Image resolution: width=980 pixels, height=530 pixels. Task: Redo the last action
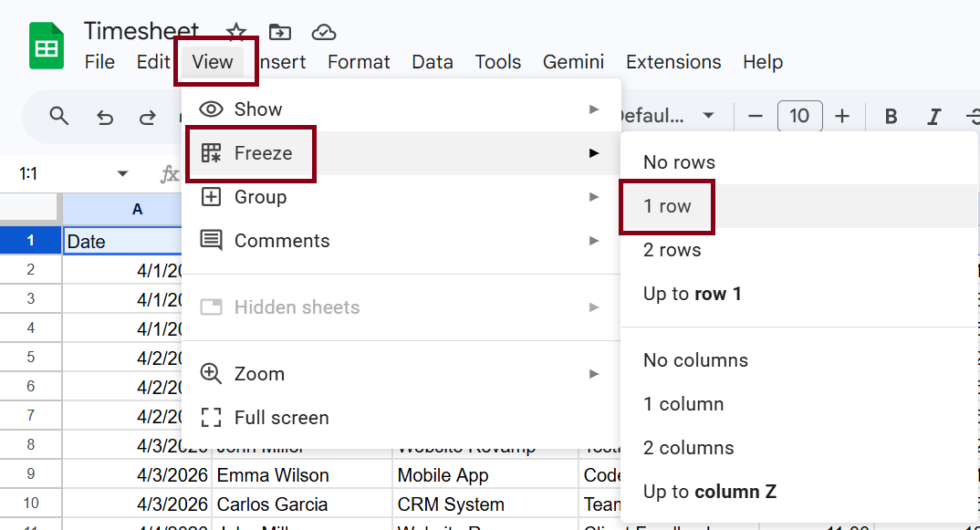[x=147, y=117]
